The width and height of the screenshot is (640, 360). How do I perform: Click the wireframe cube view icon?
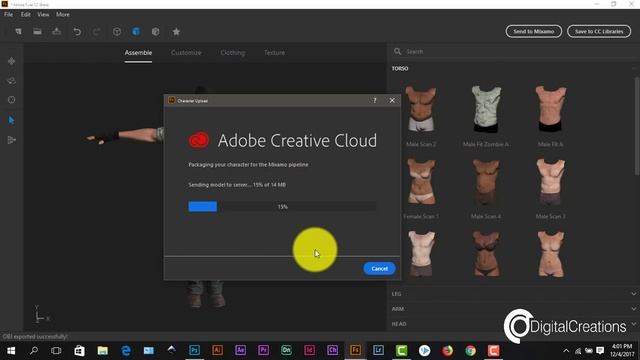pyautogui.click(x=117, y=31)
